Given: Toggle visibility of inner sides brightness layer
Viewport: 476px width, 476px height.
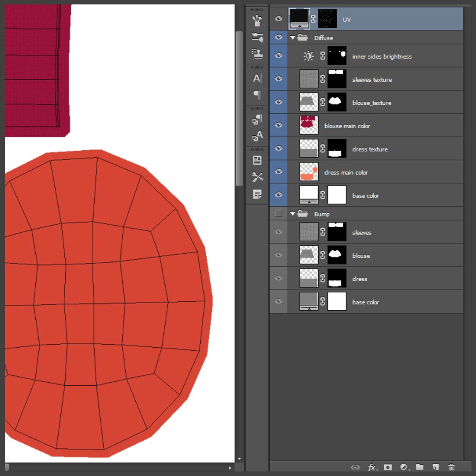Looking at the screenshot, I should (279, 56).
